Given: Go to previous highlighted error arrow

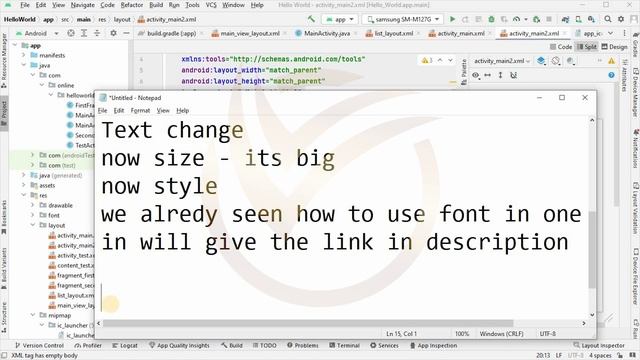Looking at the screenshot, I should coord(440,60).
